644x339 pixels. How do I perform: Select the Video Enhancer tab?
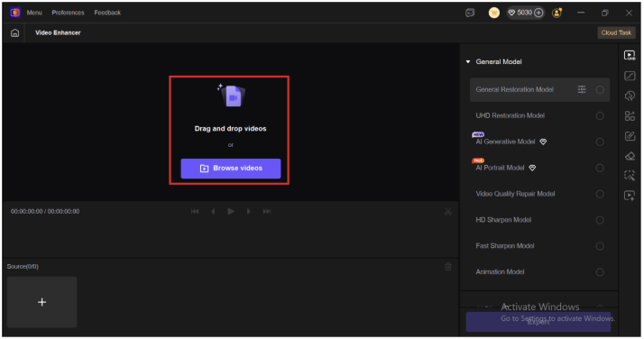pos(58,32)
